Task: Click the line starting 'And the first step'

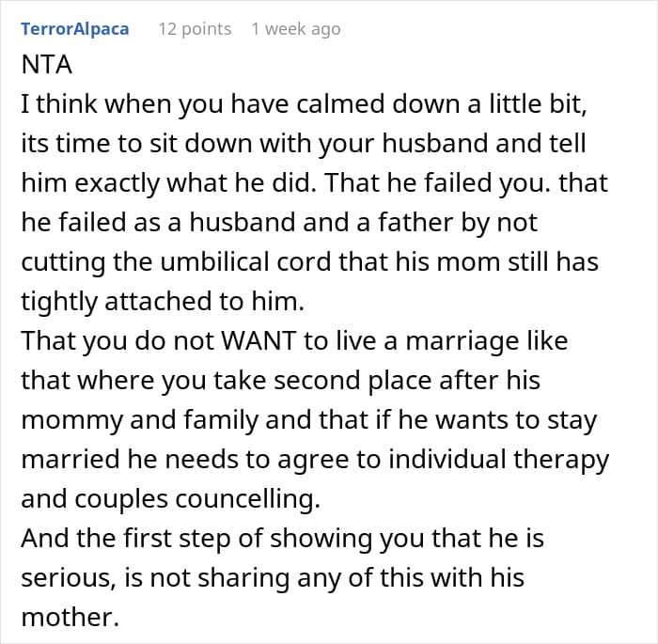Action: (282, 538)
